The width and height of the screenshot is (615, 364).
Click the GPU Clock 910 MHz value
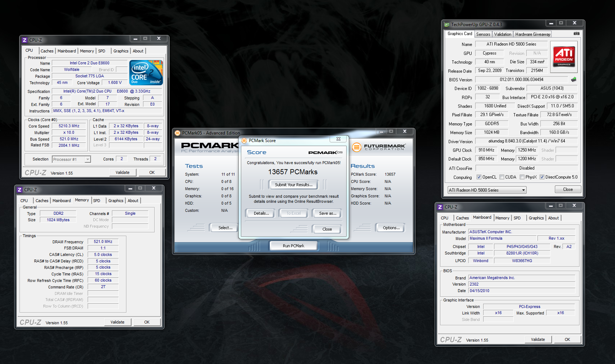pos(486,150)
